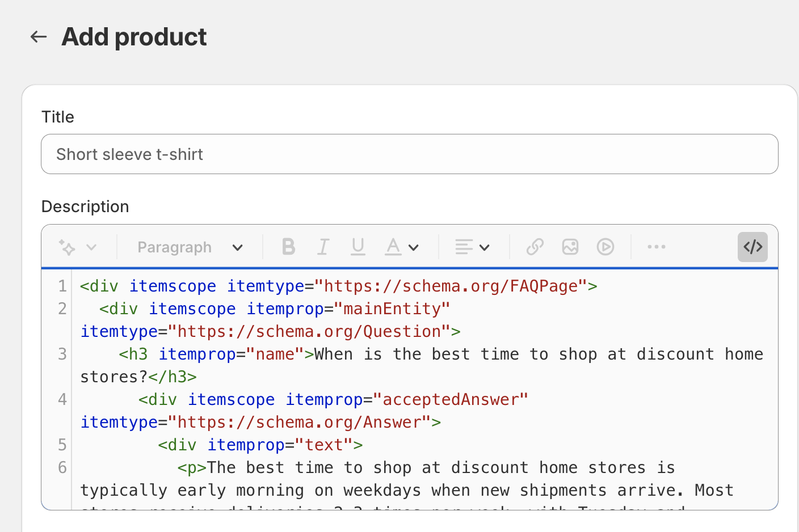Click the AI magic sparkle icon
This screenshot has width=799, height=532.
click(x=67, y=247)
